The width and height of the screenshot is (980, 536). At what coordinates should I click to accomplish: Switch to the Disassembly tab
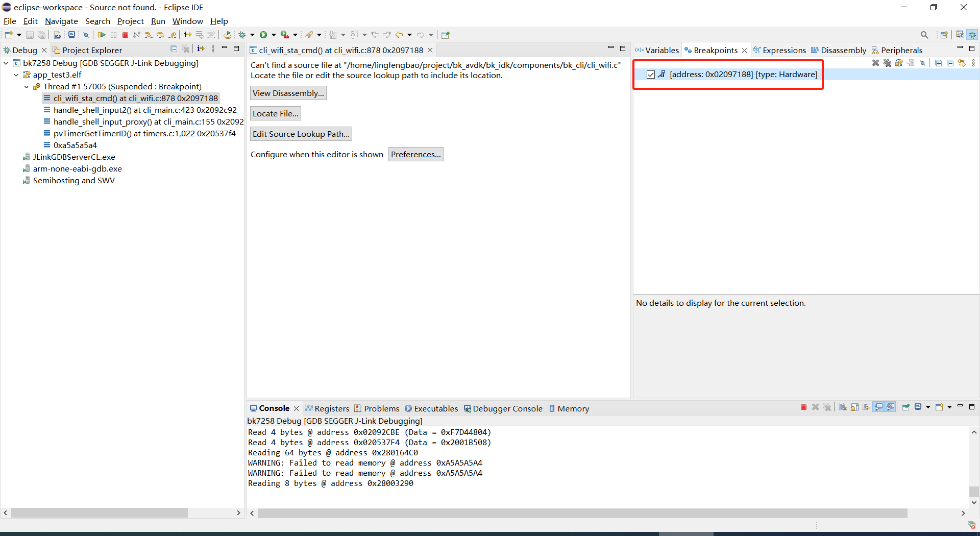tap(838, 50)
